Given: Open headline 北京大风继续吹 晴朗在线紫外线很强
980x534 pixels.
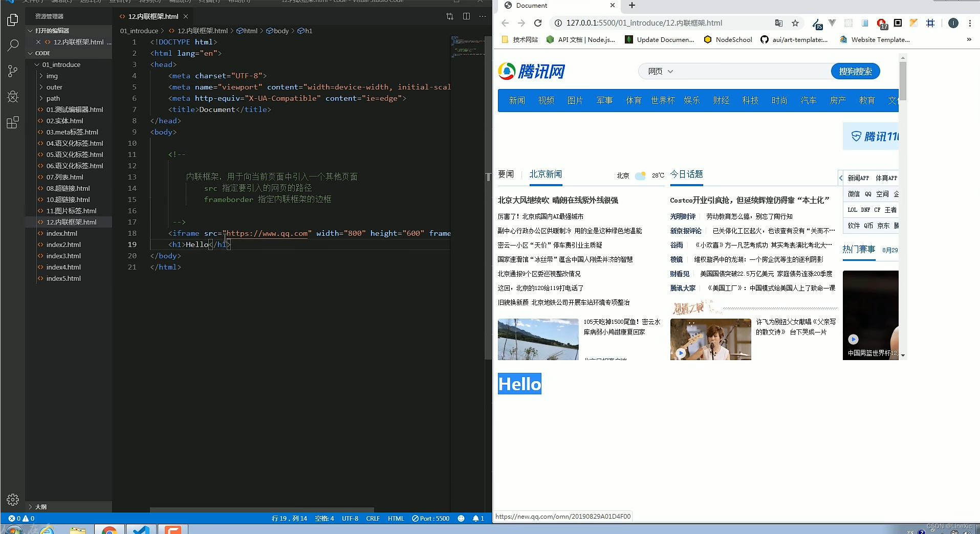Looking at the screenshot, I should 558,201.
